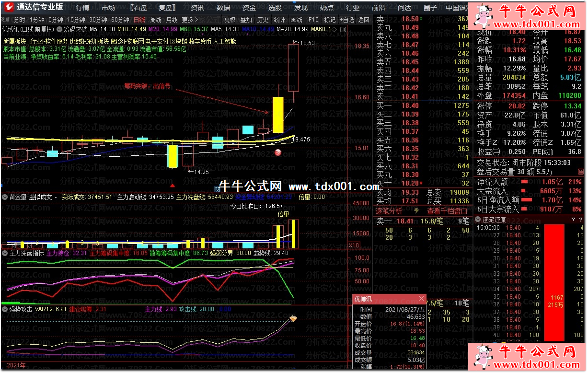Toggle 叠加 overlay in the toolbar
This screenshot has height=373, width=588.
246,20
